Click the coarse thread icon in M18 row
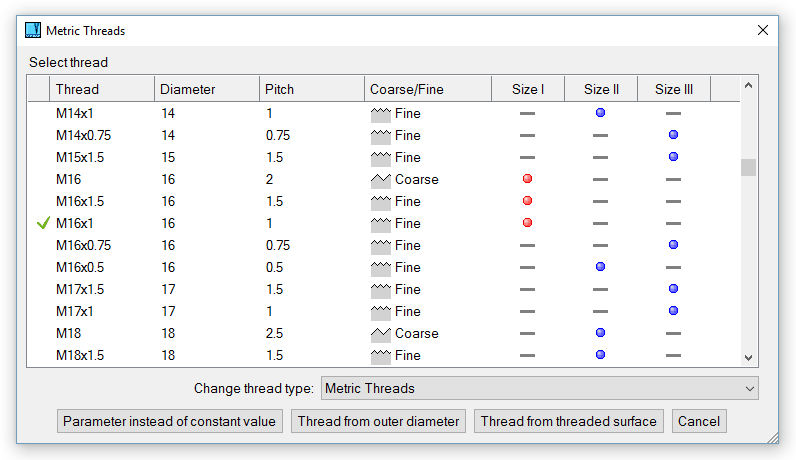The height and width of the screenshot is (460, 796). click(380, 333)
